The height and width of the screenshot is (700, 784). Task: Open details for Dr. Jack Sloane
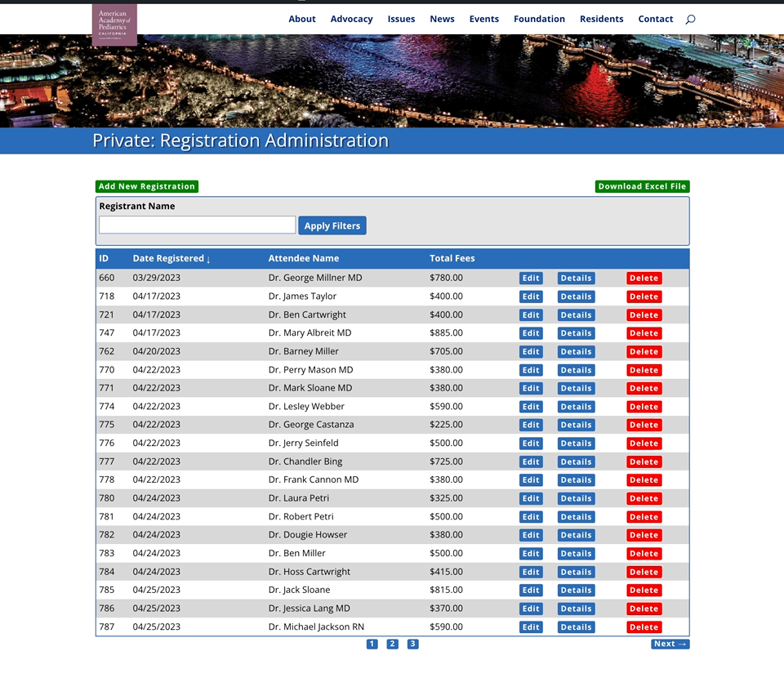[576, 590]
